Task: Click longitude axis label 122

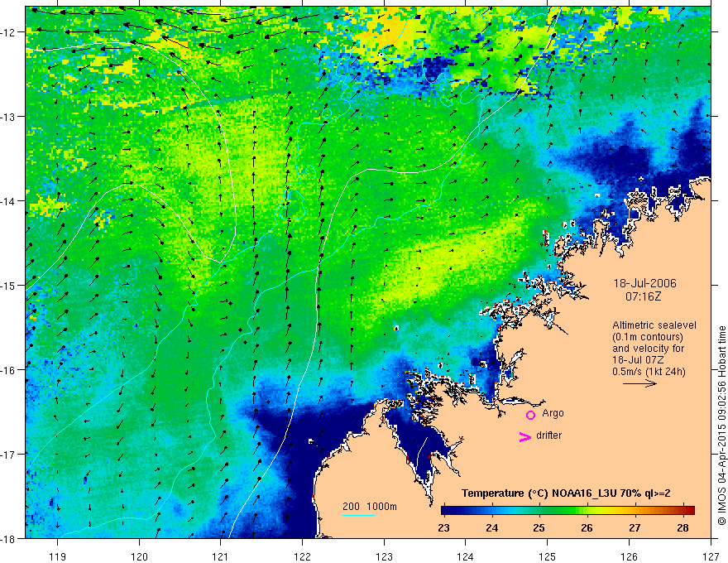Action: pos(302,556)
